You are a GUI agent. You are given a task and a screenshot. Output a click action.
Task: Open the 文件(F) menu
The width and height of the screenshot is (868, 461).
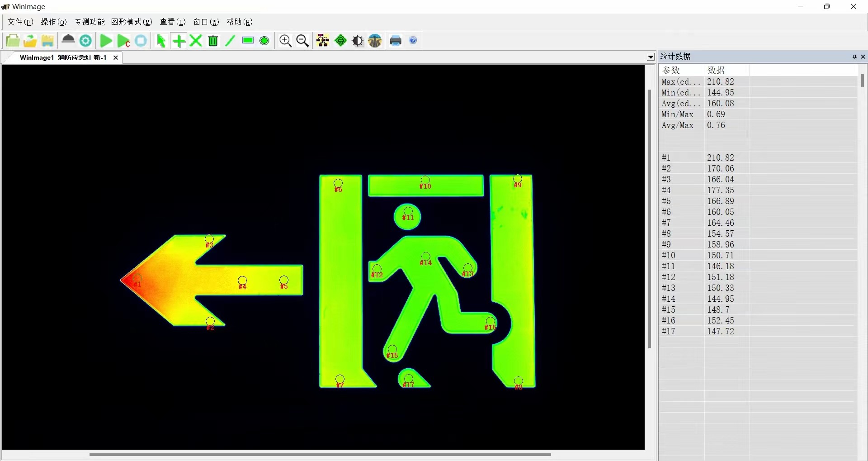coord(20,22)
